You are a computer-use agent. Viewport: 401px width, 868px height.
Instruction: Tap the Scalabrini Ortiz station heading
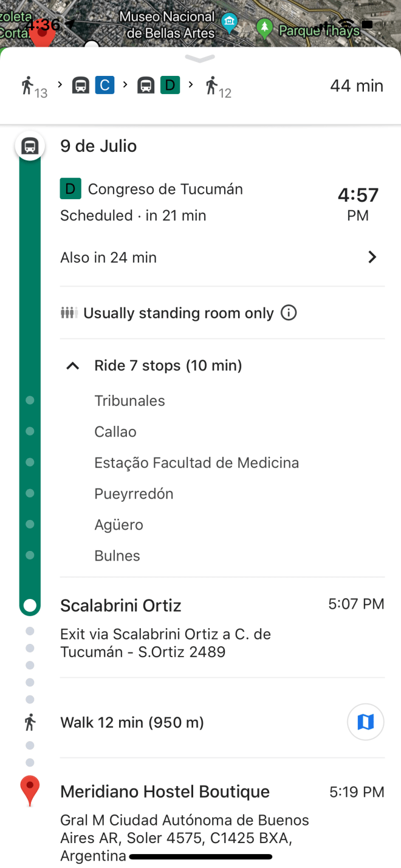click(x=120, y=606)
